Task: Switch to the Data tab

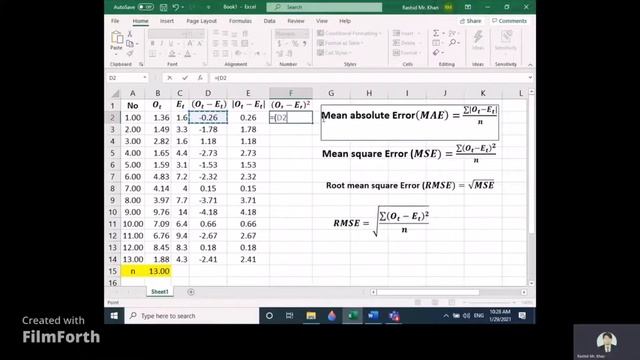Action: (x=269, y=21)
